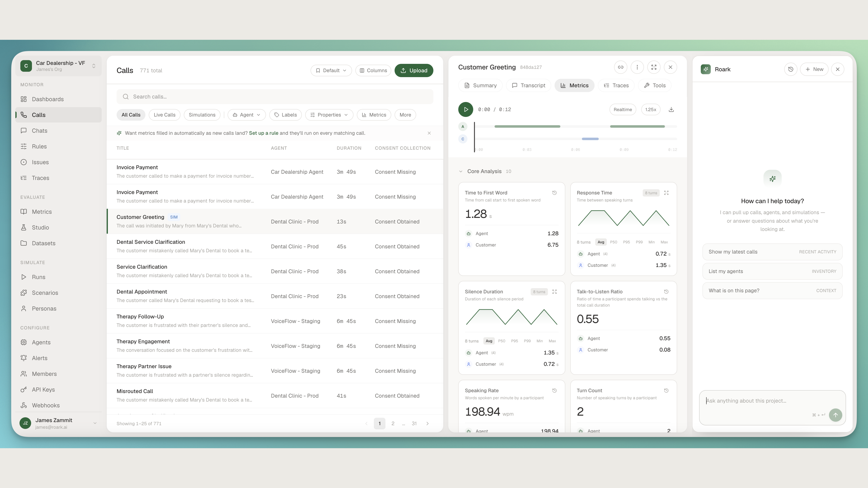Viewport: 868px width, 488px height.
Task: Open simulation Runs
Action: tap(58, 277)
